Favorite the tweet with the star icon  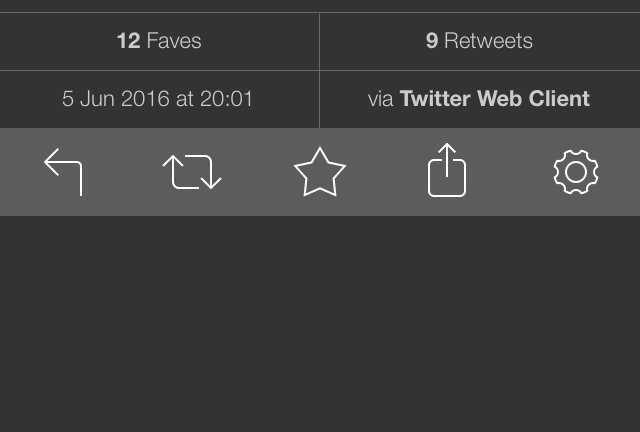point(320,173)
